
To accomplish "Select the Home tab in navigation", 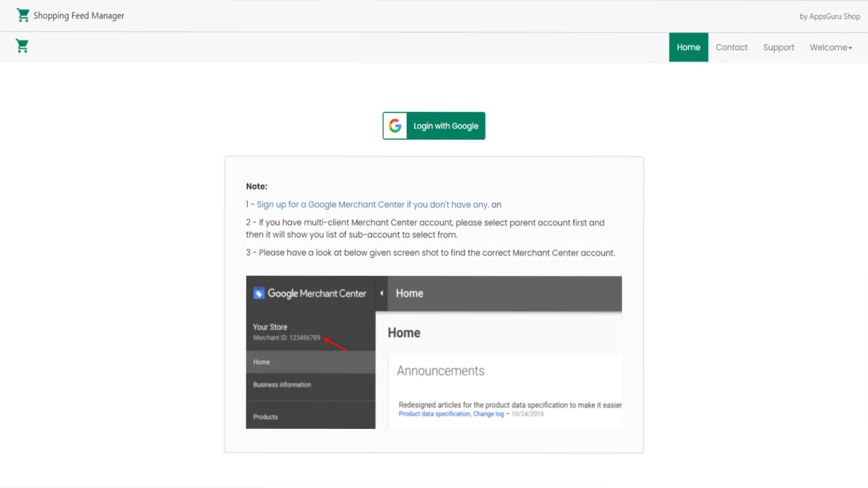I will click(688, 47).
